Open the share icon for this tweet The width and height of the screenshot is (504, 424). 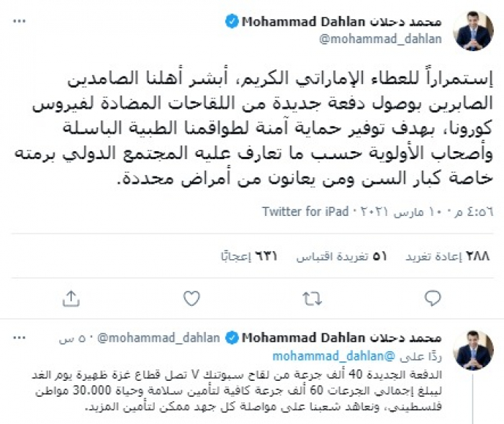pos(71,297)
